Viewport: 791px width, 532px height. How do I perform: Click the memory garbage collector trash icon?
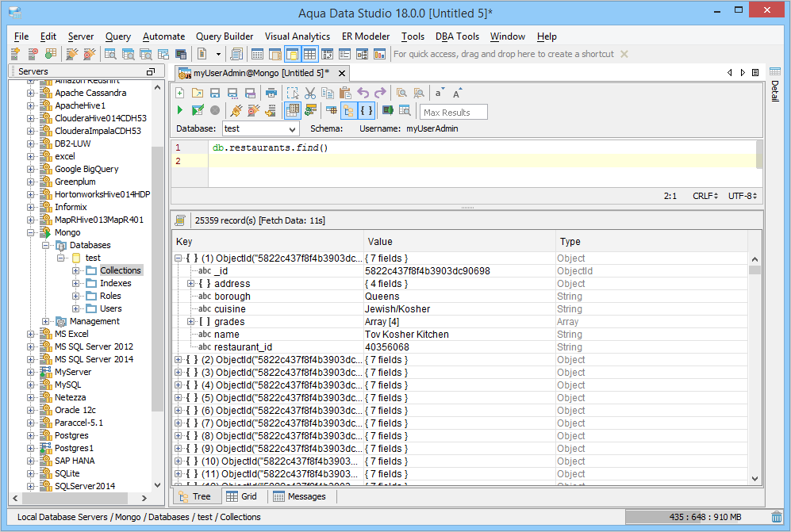(776, 517)
